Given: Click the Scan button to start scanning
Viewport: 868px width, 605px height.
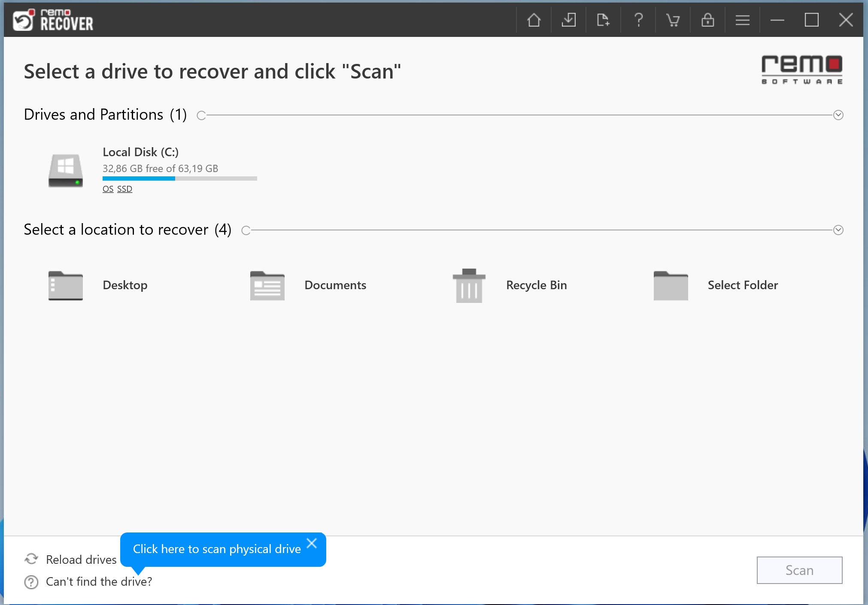Looking at the screenshot, I should pyautogui.click(x=799, y=570).
